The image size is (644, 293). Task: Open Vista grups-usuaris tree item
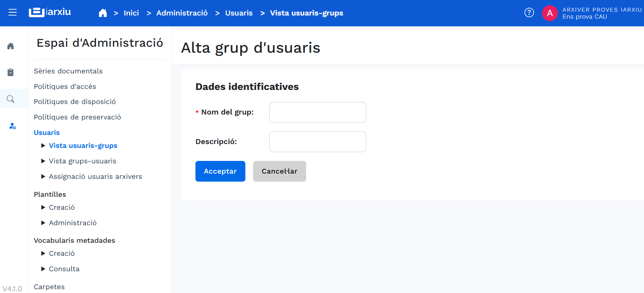pyautogui.click(x=83, y=161)
